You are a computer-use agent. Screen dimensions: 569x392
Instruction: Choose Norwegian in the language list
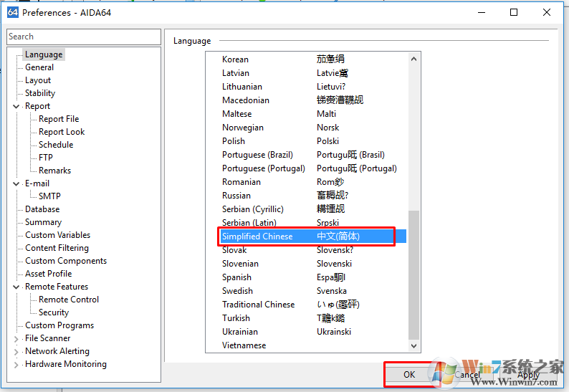pyautogui.click(x=307, y=128)
